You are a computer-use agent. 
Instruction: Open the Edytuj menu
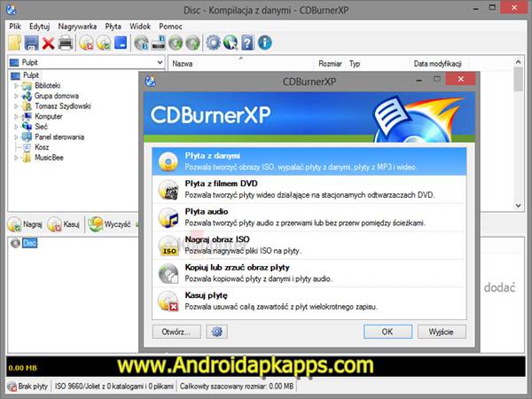pyautogui.click(x=39, y=27)
